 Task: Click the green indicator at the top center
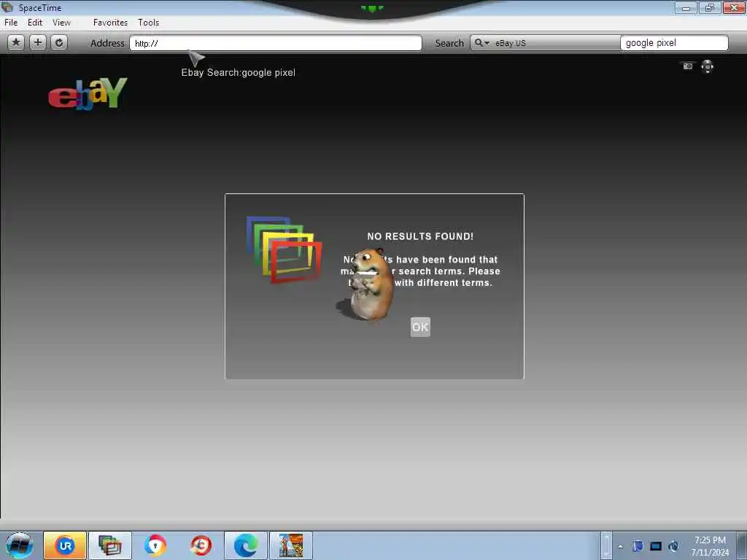(x=372, y=8)
